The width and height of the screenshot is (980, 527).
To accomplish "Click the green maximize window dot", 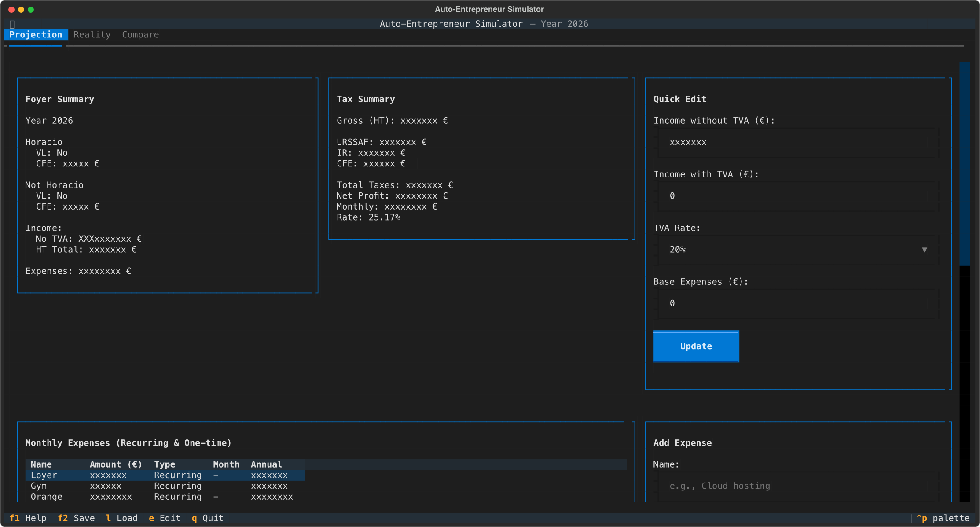I will click(x=31, y=9).
